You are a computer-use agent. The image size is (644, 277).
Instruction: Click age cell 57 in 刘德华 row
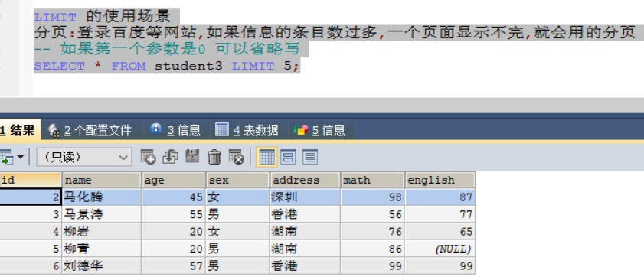173,266
